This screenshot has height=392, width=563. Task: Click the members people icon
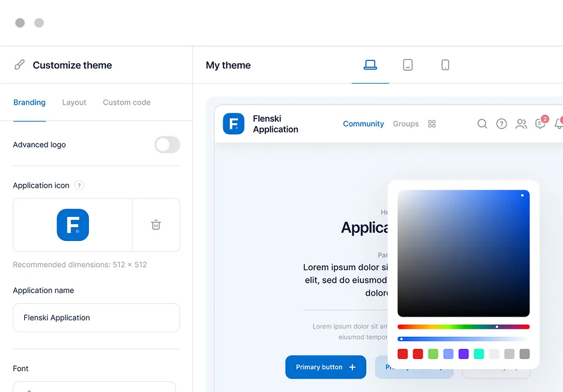(521, 124)
